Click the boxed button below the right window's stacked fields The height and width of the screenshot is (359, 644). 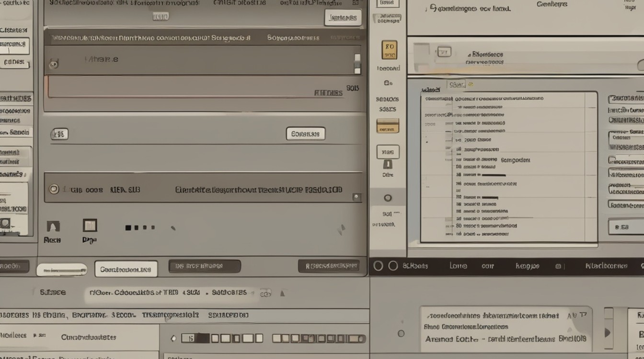(x=626, y=227)
